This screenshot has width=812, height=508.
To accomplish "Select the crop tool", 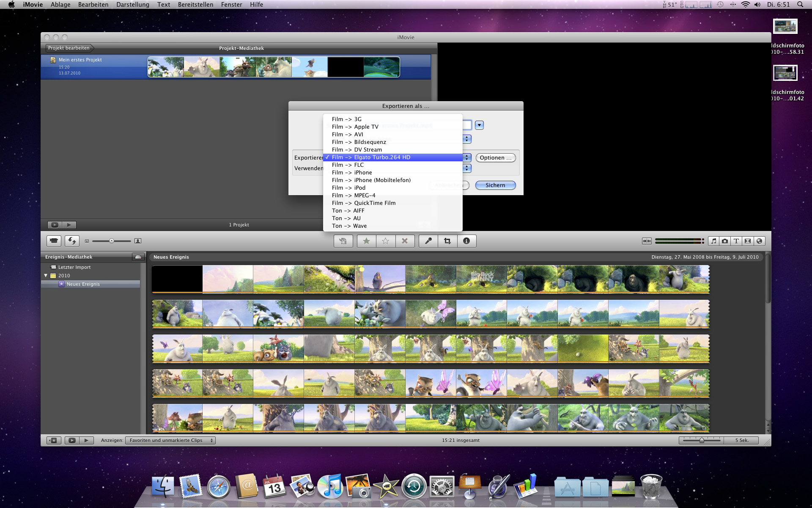I will 447,241.
